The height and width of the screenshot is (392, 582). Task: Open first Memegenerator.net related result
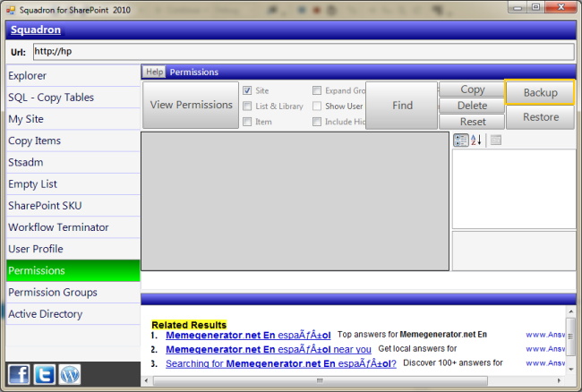point(248,336)
